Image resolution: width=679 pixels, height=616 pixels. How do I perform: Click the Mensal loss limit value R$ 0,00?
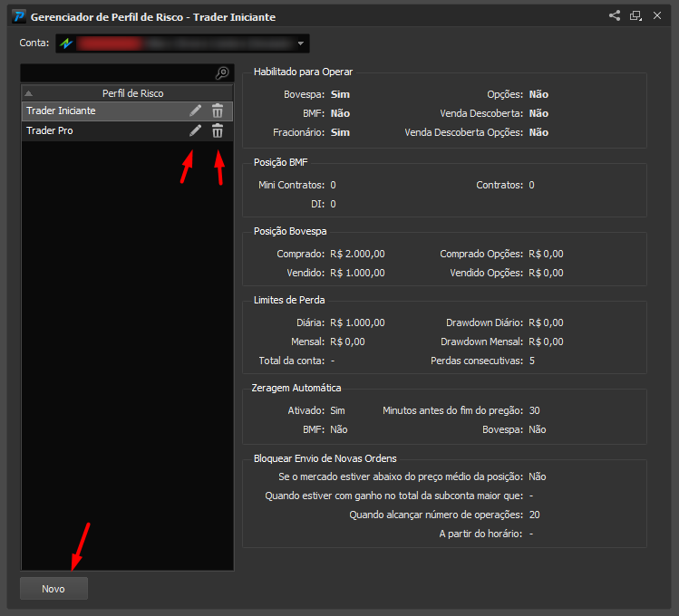coord(348,342)
